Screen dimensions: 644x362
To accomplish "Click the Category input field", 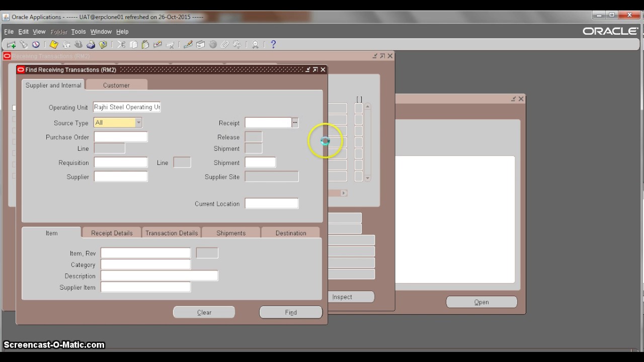I will tap(146, 264).
